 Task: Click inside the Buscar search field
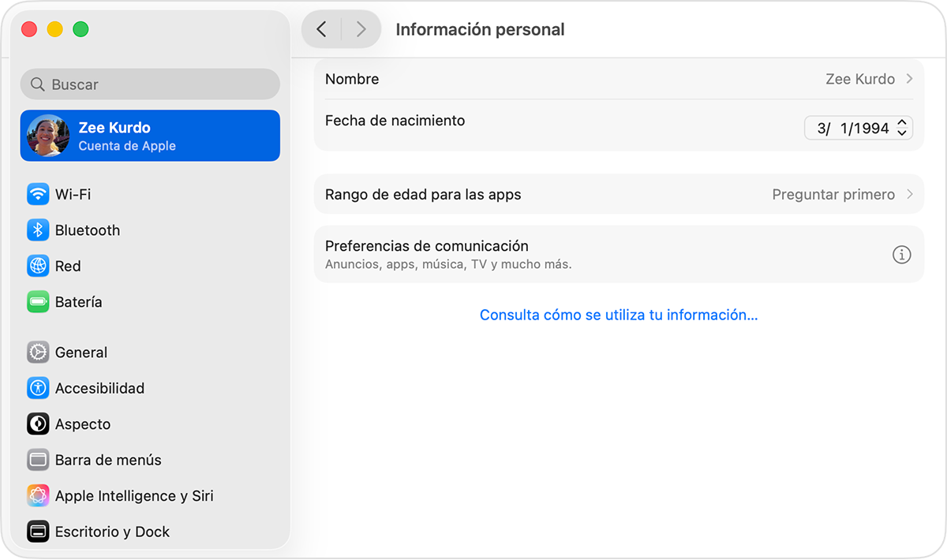click(150, 84)
